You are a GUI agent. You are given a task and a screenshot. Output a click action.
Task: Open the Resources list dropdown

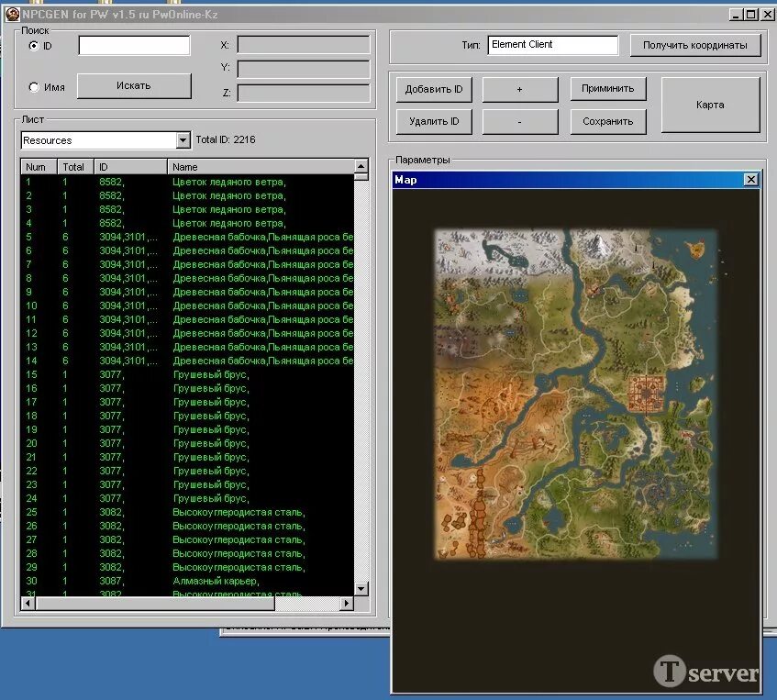[x=183, y=140]
